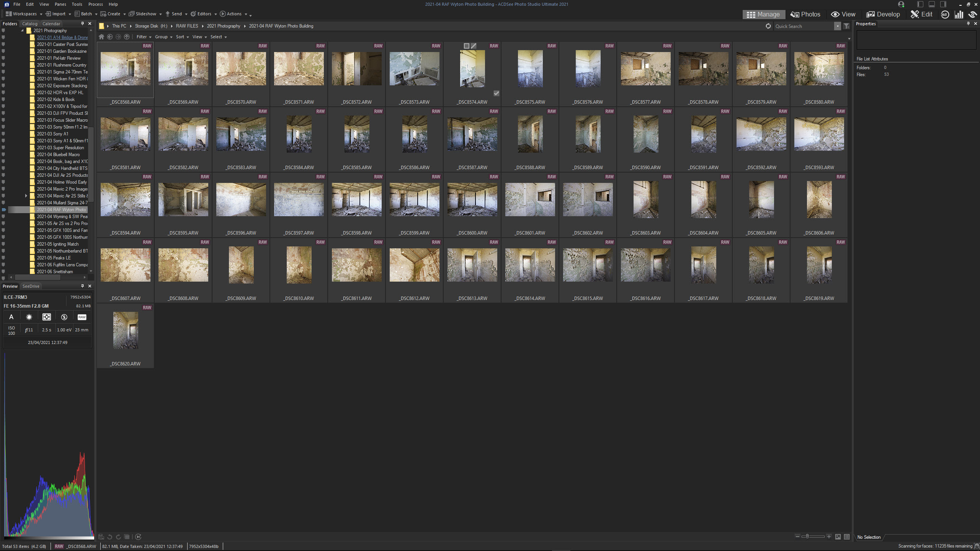Open the user account icon
The height and width of the screenshot is (551, 980).
901,4
